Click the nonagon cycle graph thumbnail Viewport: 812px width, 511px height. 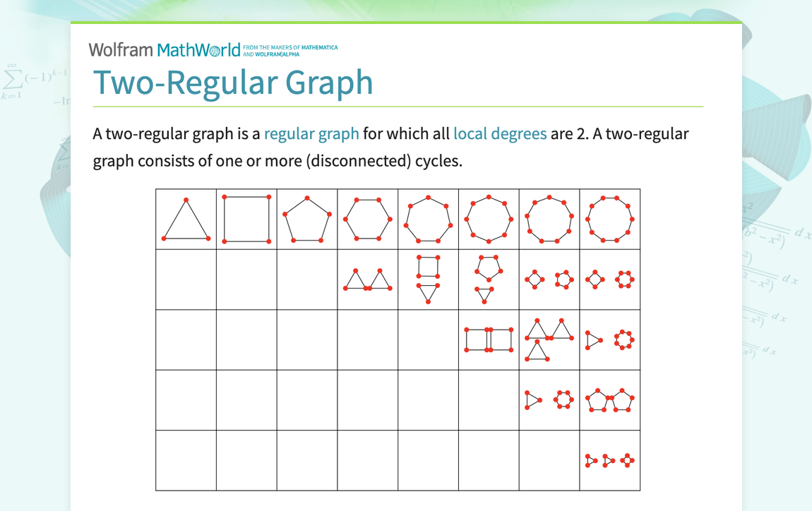[549, 219]
